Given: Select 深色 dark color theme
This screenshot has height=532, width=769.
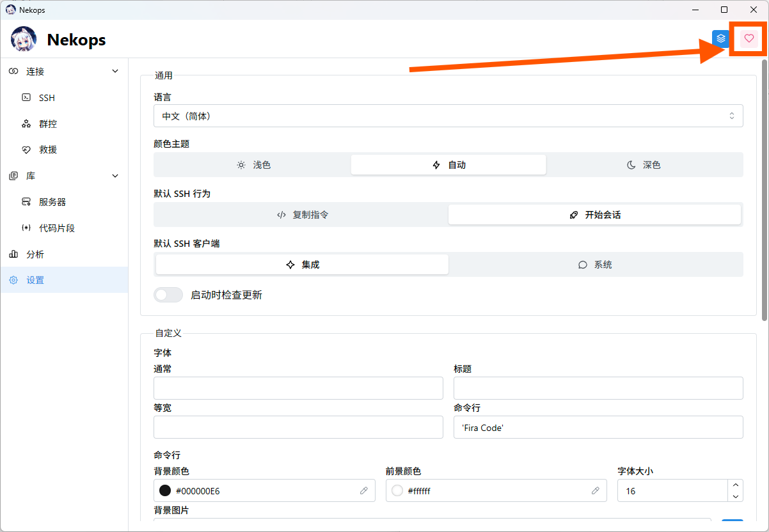Looking at the screenshot, I should [x=644, y=165].
